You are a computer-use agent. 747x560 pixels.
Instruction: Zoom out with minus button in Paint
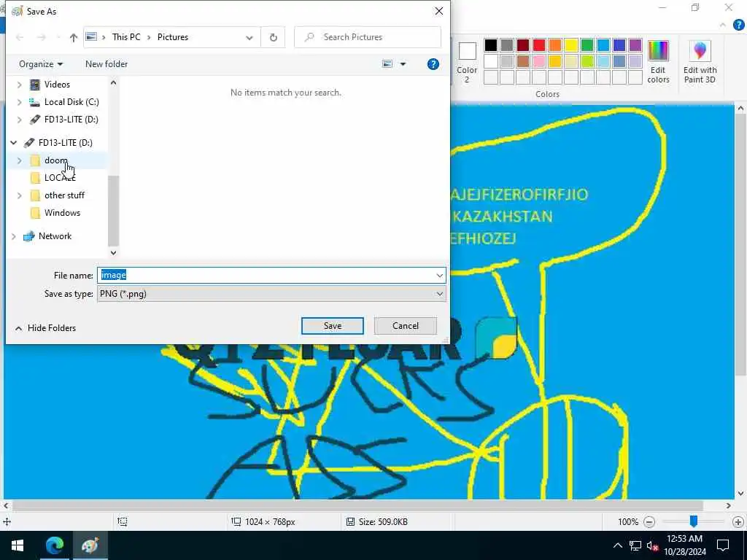pyautogui.click(x=649, y=522)
